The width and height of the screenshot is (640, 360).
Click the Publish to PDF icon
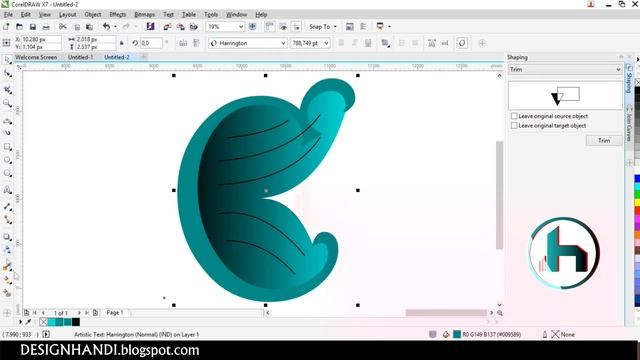point(193,27)
